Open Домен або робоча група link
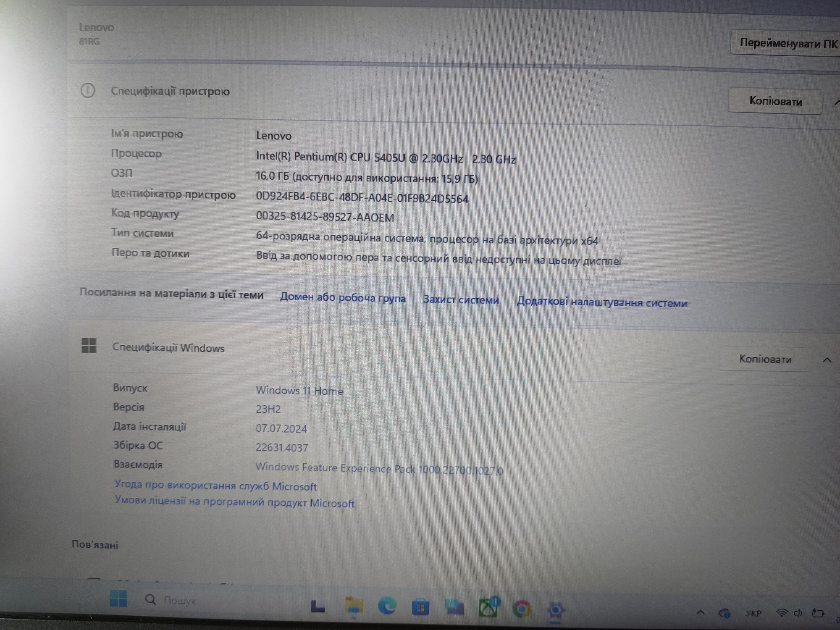 pyautogui.click(x=343, y=298)
